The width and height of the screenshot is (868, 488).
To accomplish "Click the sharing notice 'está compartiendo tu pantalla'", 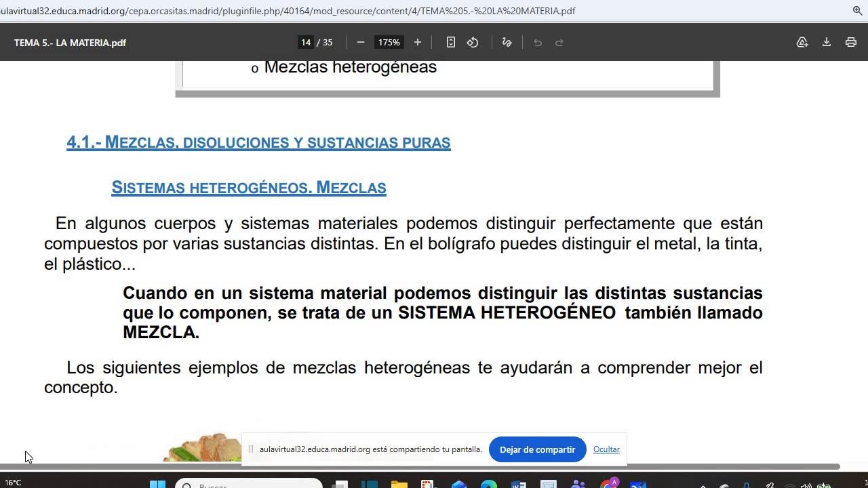I will (x=427, y=449).
